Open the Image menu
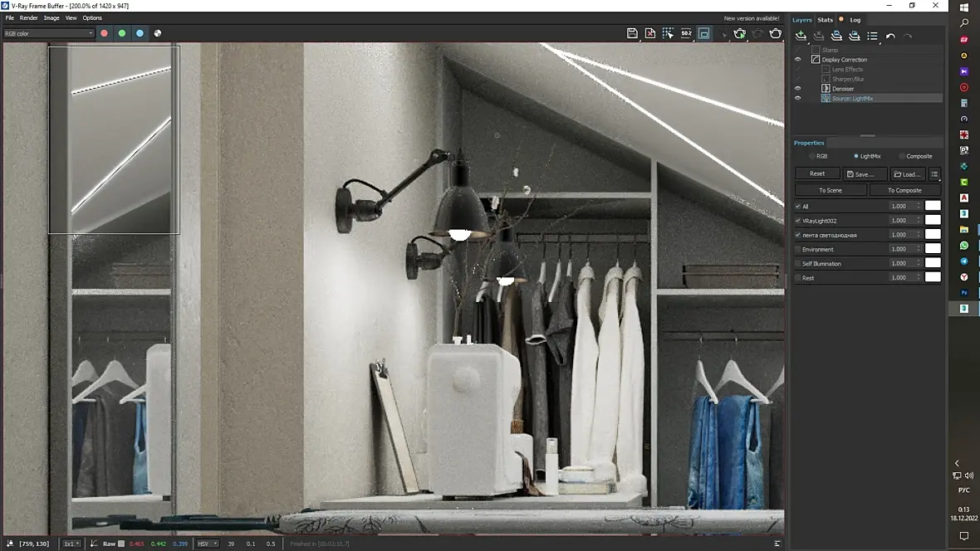Viewport: 980px width, 551px height. (51, 18)
